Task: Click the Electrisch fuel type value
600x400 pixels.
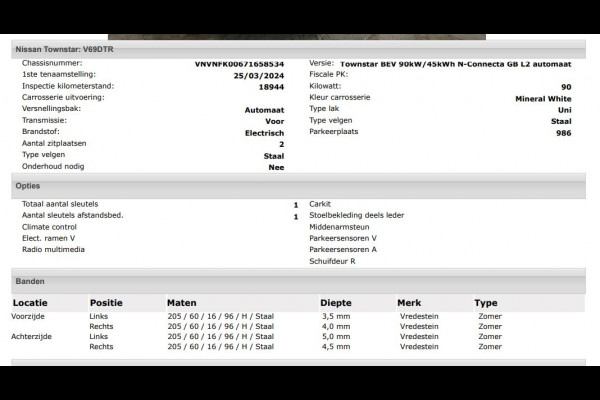Action: 264,132
